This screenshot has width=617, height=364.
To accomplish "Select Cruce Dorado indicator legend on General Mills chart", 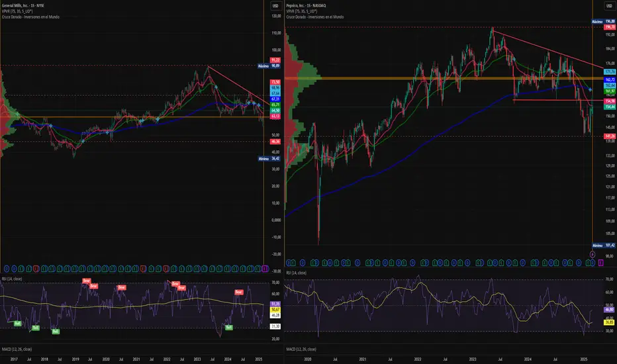I will click(x=30, y=17).
